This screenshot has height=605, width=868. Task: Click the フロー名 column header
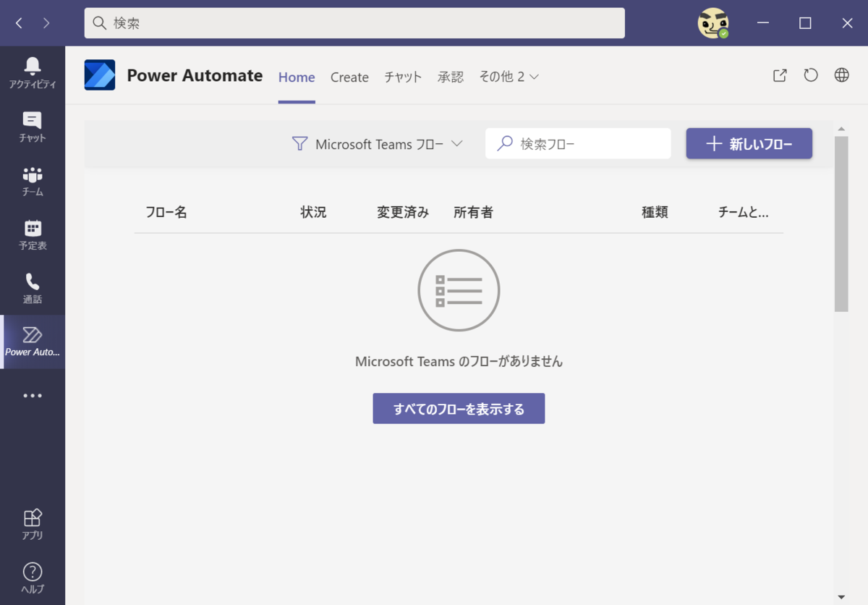[166, 212]
